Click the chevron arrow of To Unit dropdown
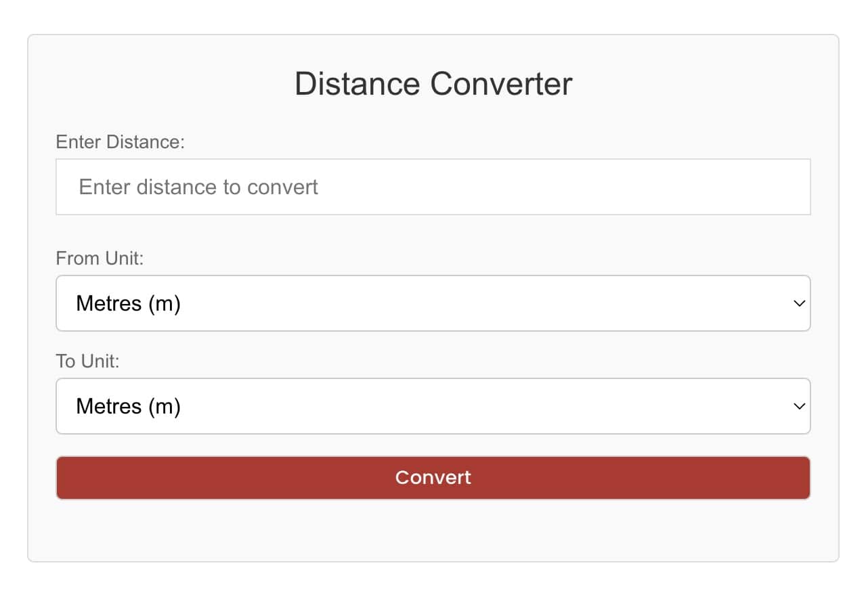Screen dimensions: 868x597 (799, 406)
